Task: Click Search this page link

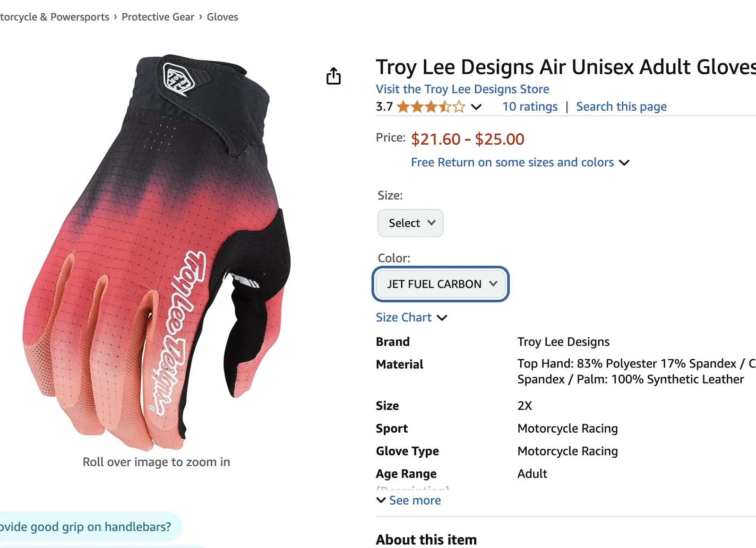Action: coord(621,107)
